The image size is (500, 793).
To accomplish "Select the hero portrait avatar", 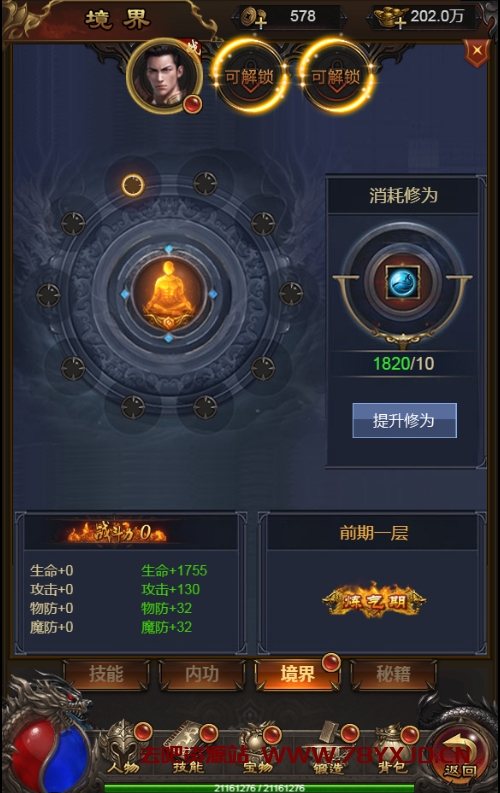I will [164, 76].
